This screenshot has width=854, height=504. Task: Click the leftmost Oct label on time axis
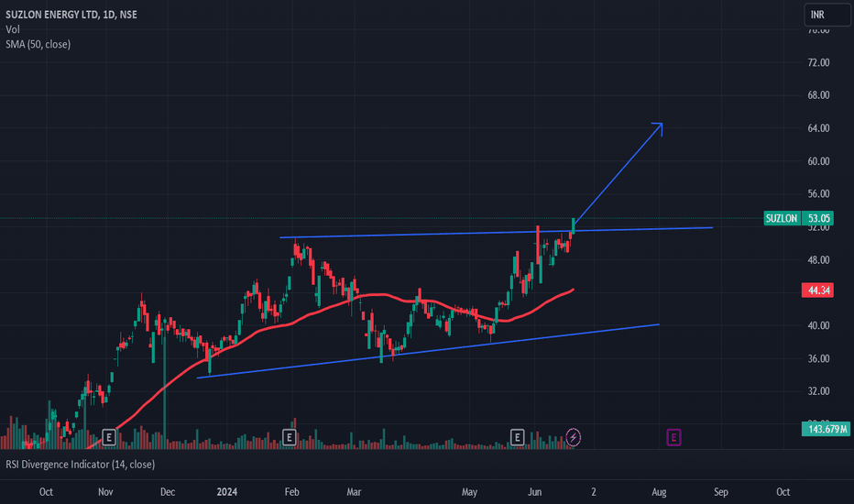[x=47, y=492]
